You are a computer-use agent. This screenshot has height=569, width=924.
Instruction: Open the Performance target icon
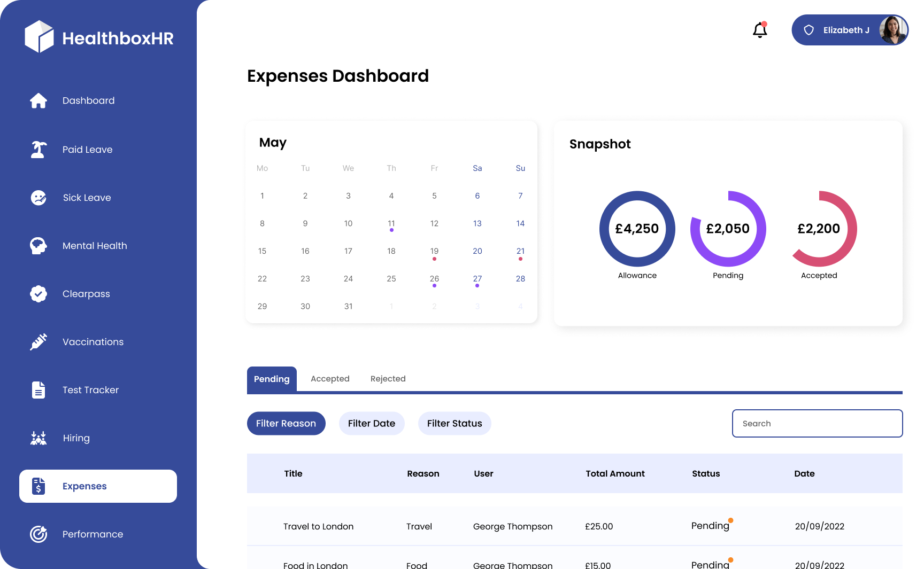[38, 534]
